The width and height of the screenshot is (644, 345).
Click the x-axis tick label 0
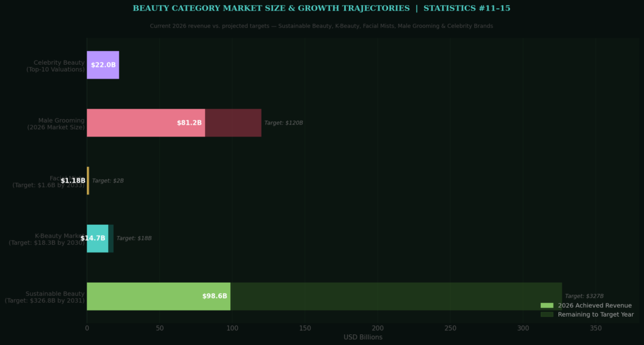(x=87, y=329)
